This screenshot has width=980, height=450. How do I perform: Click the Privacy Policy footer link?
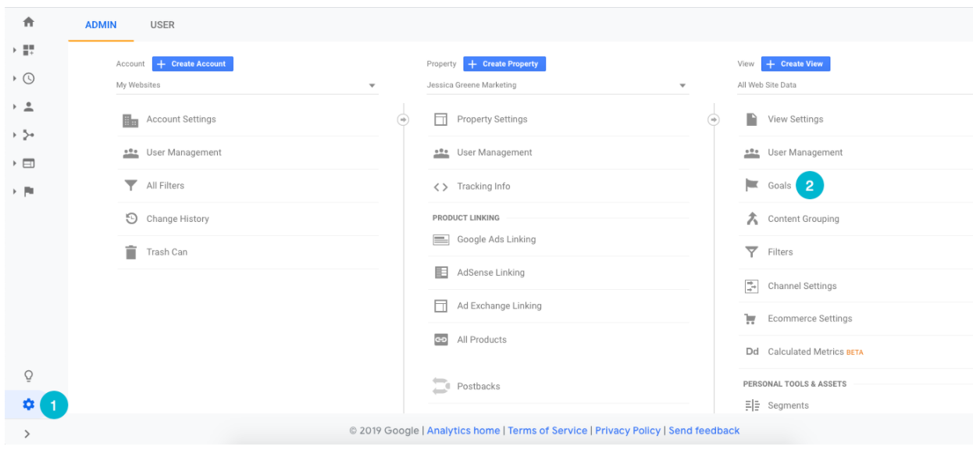pyautogui.click(x=628, y=430)
